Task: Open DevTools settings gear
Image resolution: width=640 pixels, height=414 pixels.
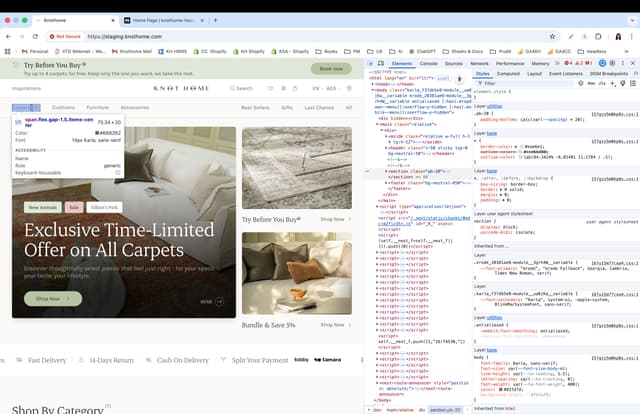Action: click(612, 63)
